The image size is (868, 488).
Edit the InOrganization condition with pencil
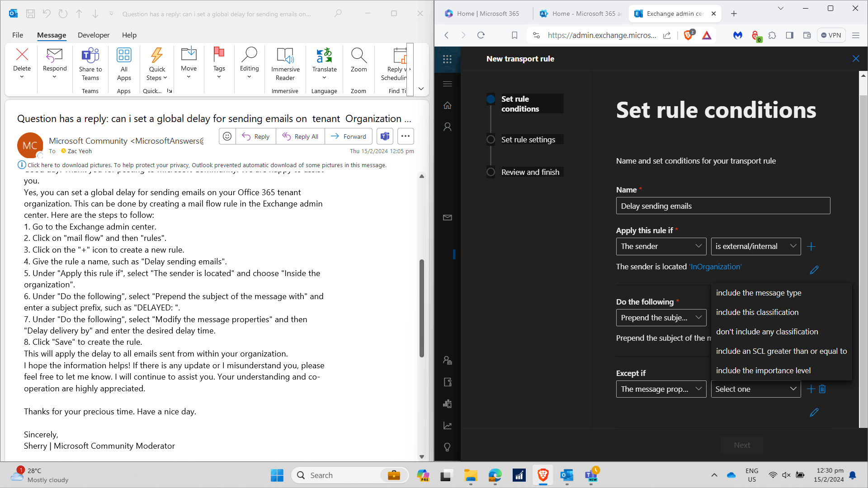tap(814, 270)
